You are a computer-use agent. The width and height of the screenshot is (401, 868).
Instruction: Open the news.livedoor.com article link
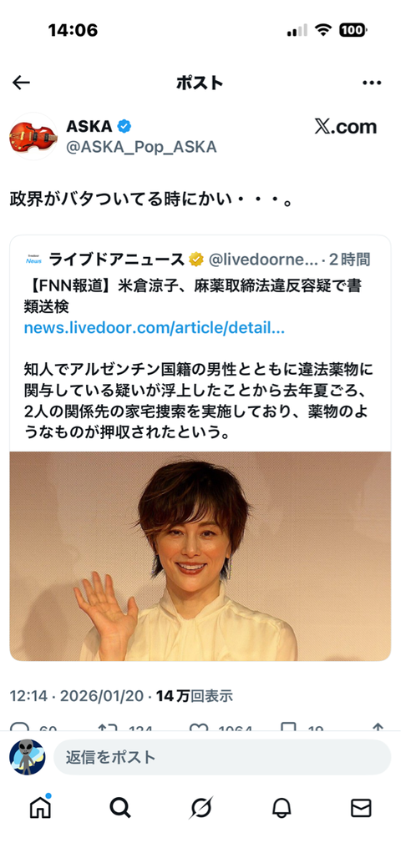tap(154, 328)
